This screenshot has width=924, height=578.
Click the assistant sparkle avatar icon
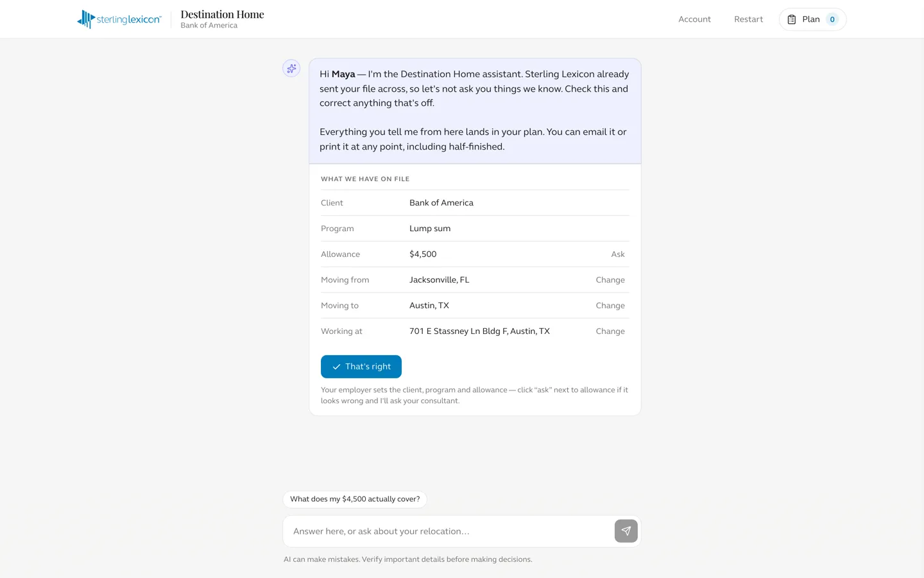291,68
